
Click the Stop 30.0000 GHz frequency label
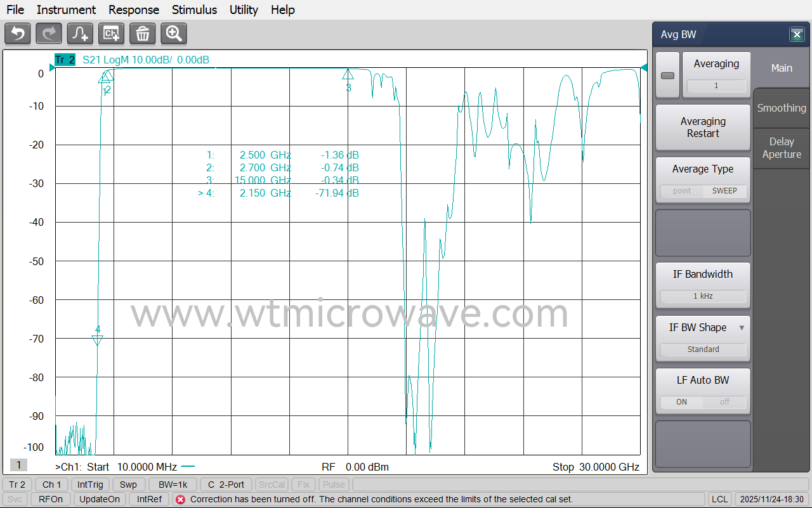(x=596, y=467)
